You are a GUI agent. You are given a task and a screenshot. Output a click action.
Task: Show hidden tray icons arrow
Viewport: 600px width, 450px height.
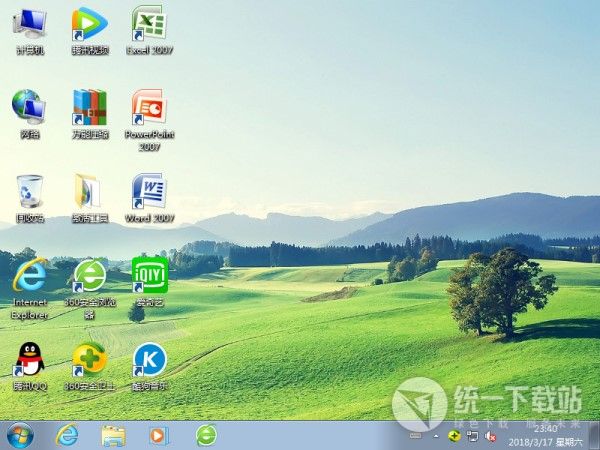coord(436,436)
